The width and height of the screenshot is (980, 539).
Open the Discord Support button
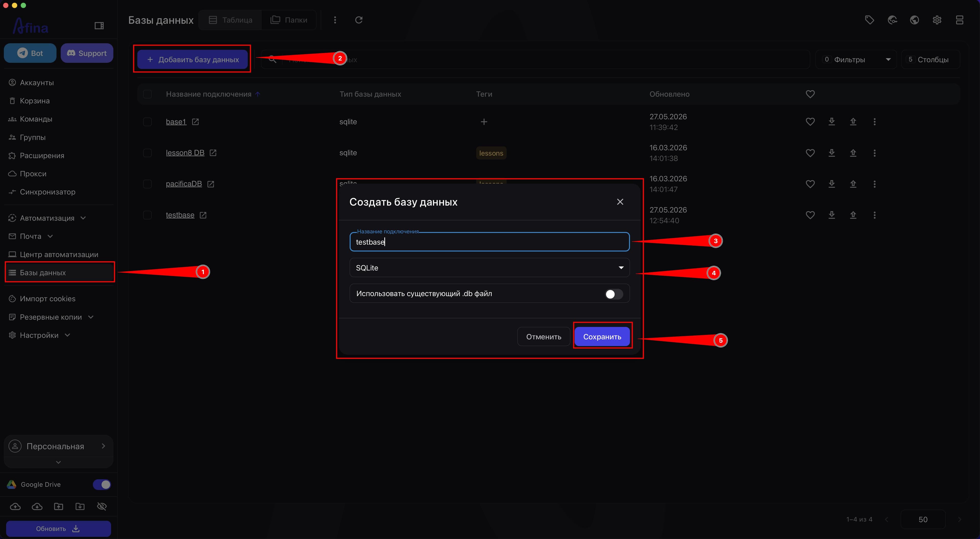pos(87,53)
